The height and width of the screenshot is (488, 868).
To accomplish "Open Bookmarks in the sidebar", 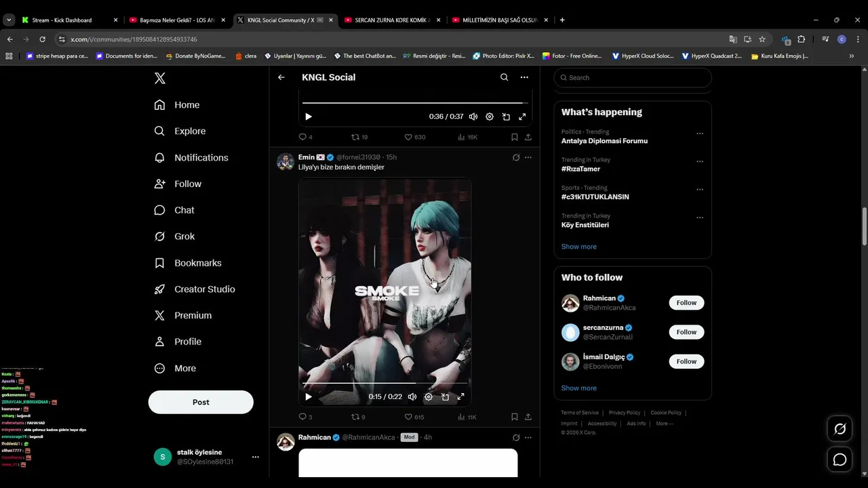I will 188,263.
